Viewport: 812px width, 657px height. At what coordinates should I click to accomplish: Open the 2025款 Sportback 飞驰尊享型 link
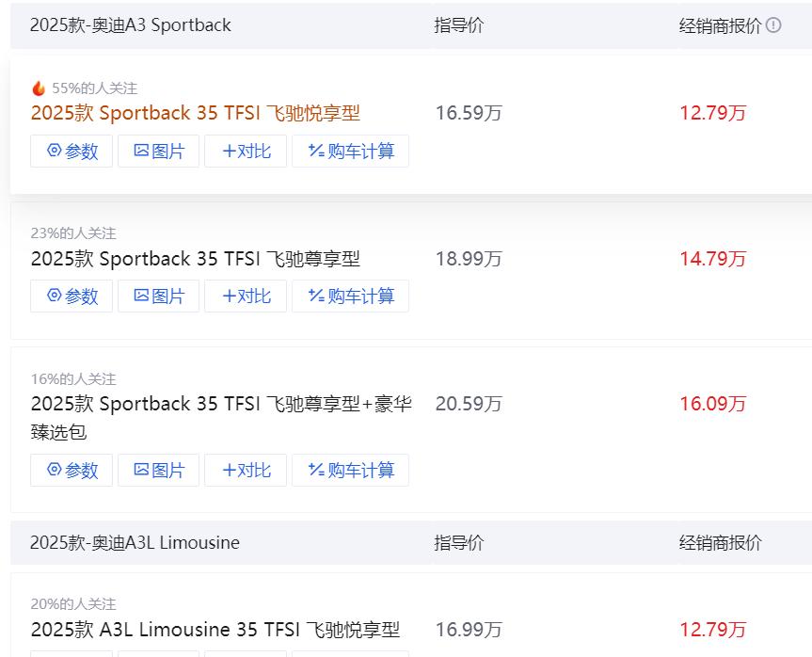pos(195,258)
